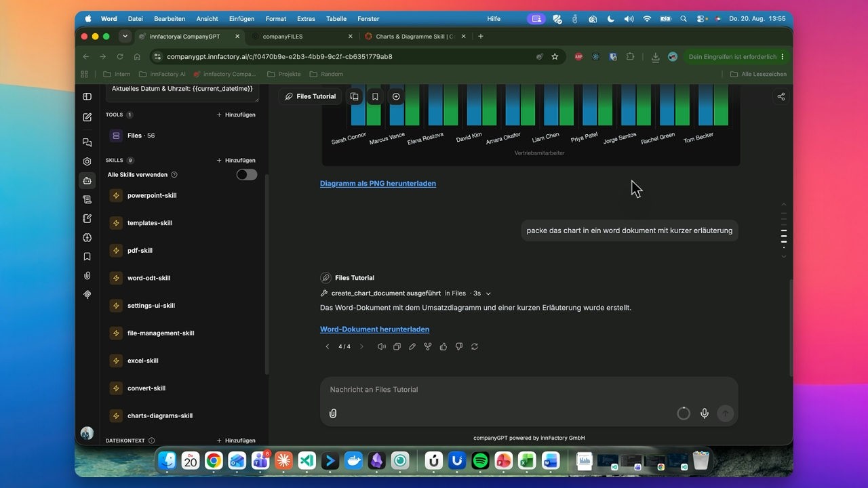Viewport: 868px width, 488px height.
Task: Click Hinzufügen next to Dateikontext
Action: 236,441
